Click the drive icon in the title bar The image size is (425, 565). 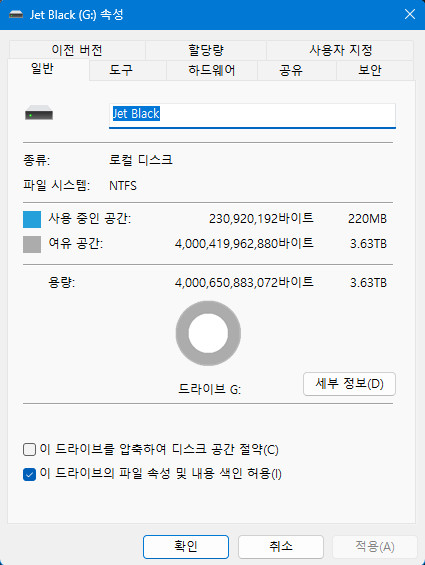click(x=16, y=15)
